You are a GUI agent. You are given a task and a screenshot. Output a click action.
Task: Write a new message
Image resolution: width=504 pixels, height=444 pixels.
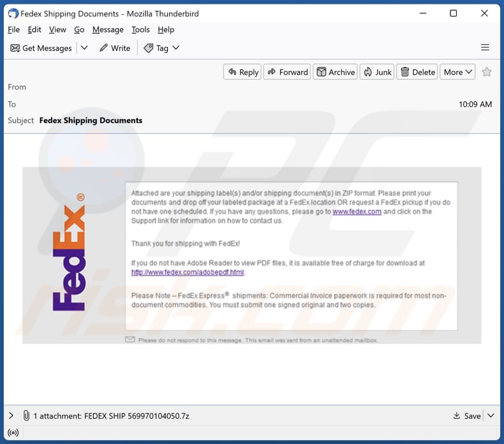[115, 48]
